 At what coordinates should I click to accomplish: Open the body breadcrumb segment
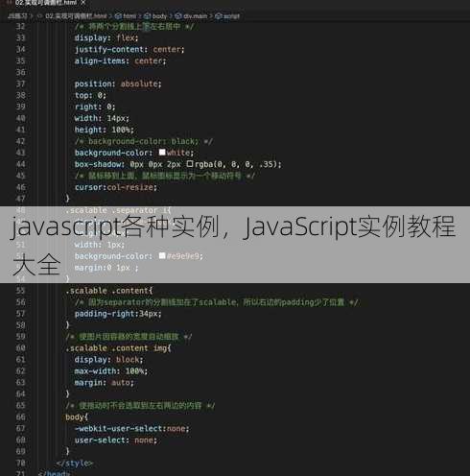tap(155, 16)
